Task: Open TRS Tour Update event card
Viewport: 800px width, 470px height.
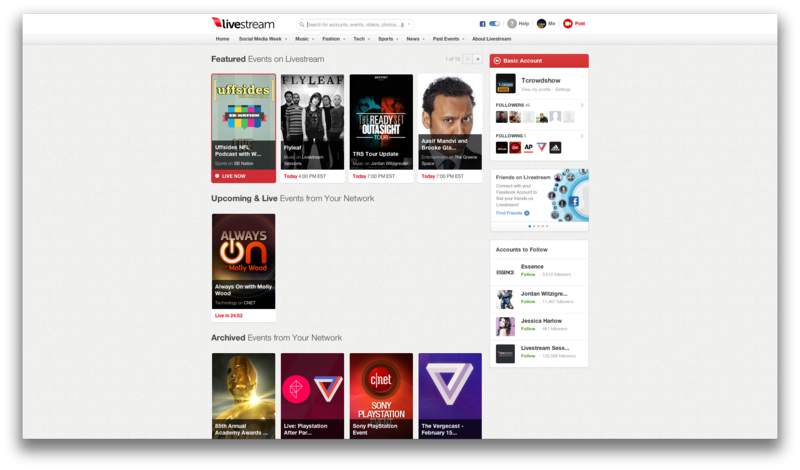Action: pyautogui.click(x=381, y=128)
